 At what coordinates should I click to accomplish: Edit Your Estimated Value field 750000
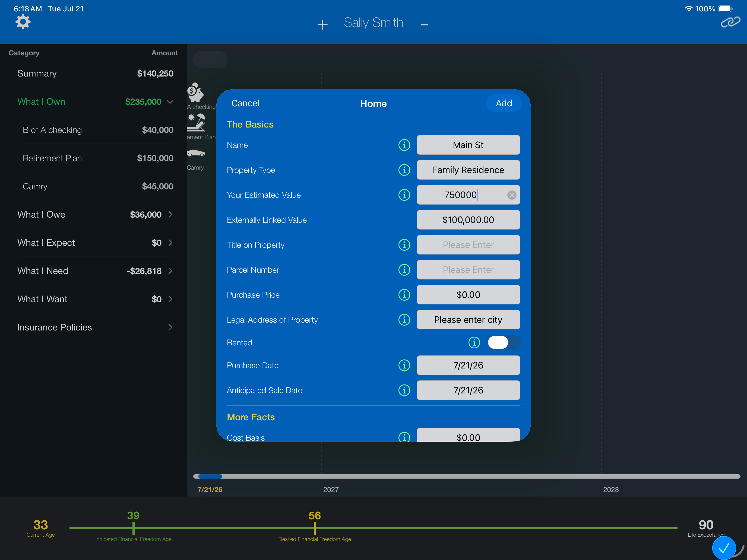(468, 195)
